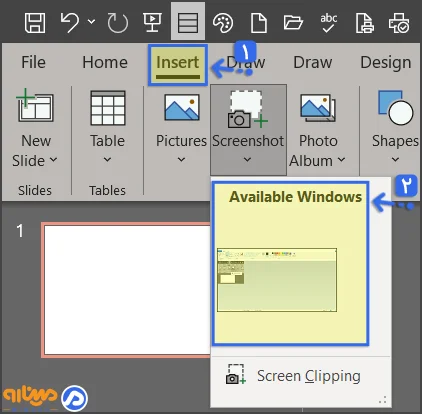Open the Pictures dropdown menu
The image size is (422, 414).
click(181, 159)
